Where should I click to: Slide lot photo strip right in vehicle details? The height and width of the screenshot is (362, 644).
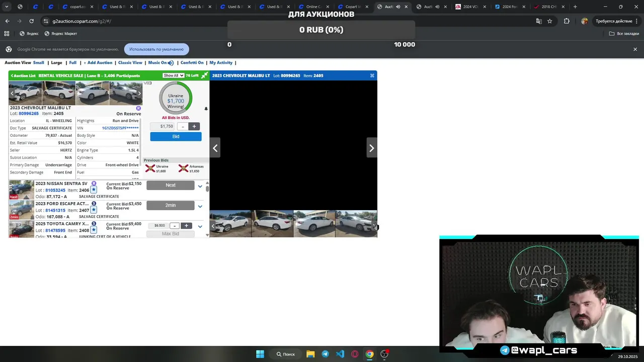click(139, 93)
